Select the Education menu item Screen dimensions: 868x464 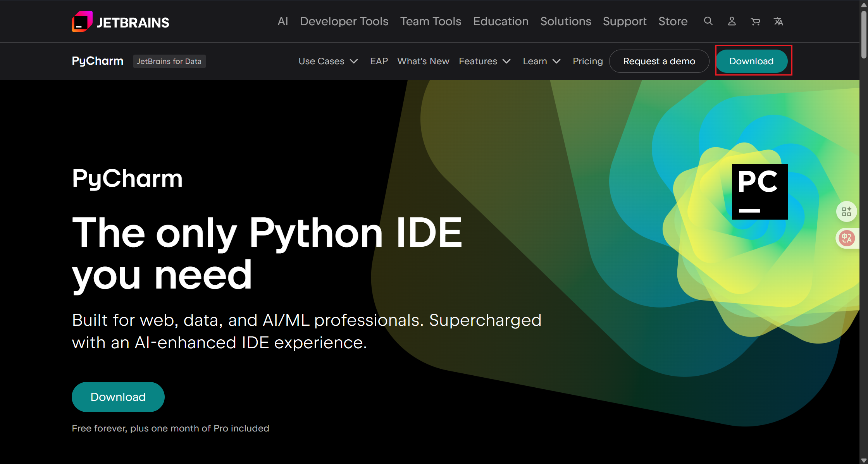[x=501, y=21]
